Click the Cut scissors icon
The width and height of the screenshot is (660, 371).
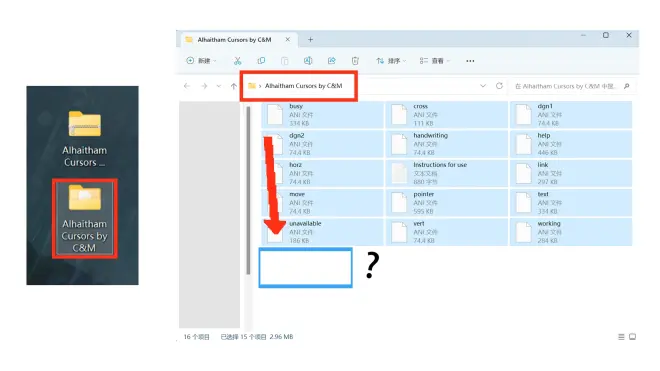click(x=237, y=61)
